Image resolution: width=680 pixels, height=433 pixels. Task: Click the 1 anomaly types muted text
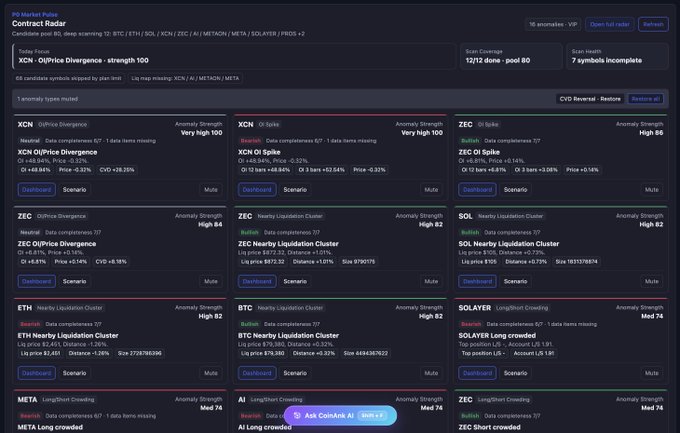(x=48, y=99)
